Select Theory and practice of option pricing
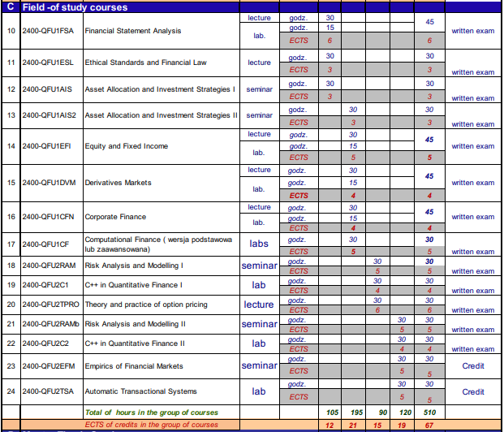The height and width of the screenshot is (432, 504). point(146,305)
